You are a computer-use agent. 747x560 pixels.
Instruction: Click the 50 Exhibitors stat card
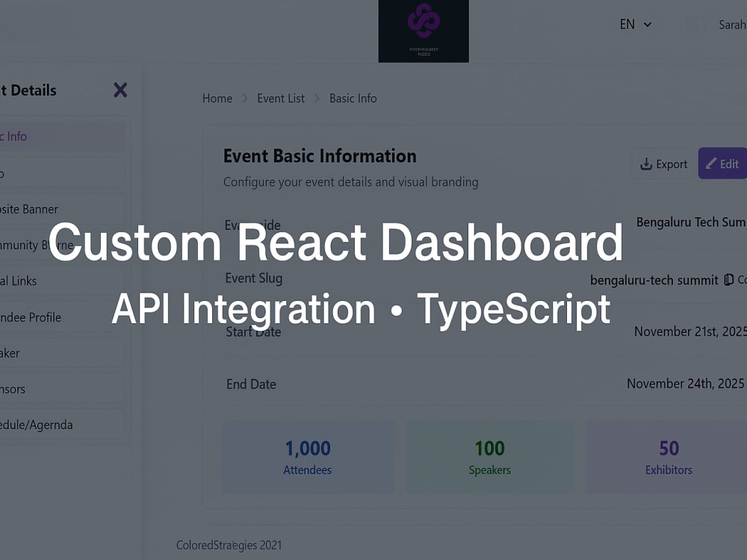coord(666,457)
